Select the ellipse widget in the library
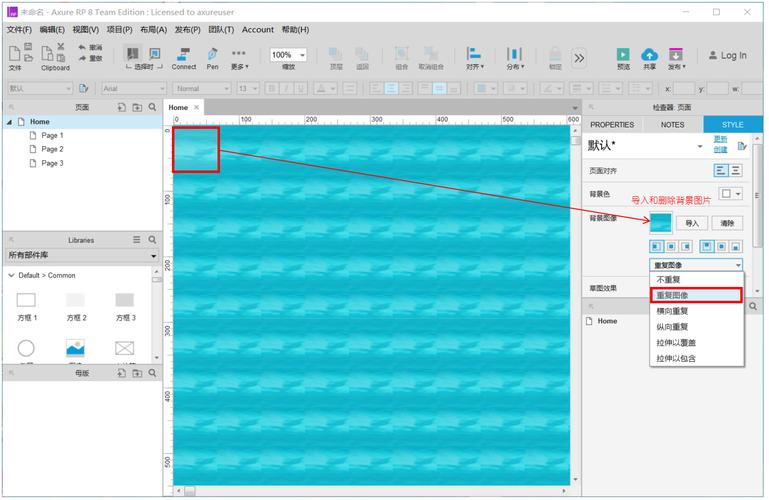The height and width of the screenshot is (500, 769). (x=26, y=348)
